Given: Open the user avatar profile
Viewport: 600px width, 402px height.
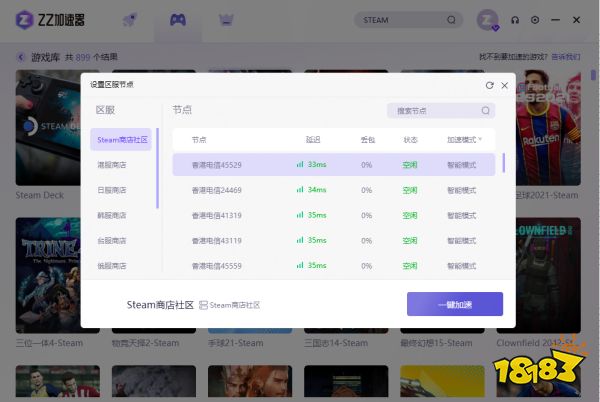Looking at the screenshot, I should [x=488, y=20].
